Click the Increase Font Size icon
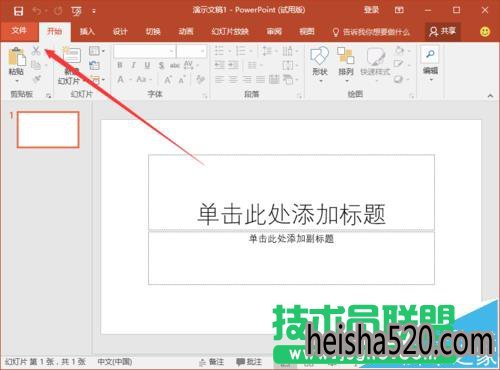The image size is (500, 370). [x=168, y=80]
